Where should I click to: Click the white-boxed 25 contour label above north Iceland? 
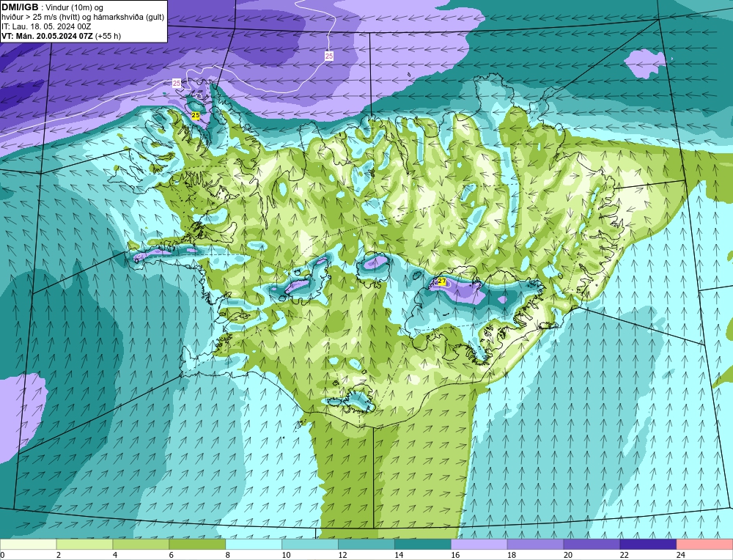click(329, 56)
